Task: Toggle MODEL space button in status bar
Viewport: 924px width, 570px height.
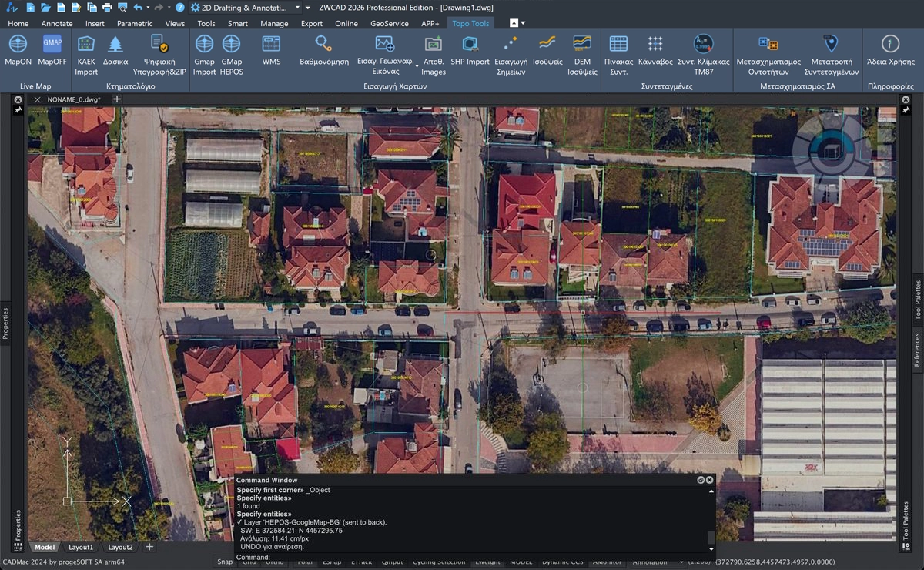Action: pyautogui.click(x=521, y=562)
